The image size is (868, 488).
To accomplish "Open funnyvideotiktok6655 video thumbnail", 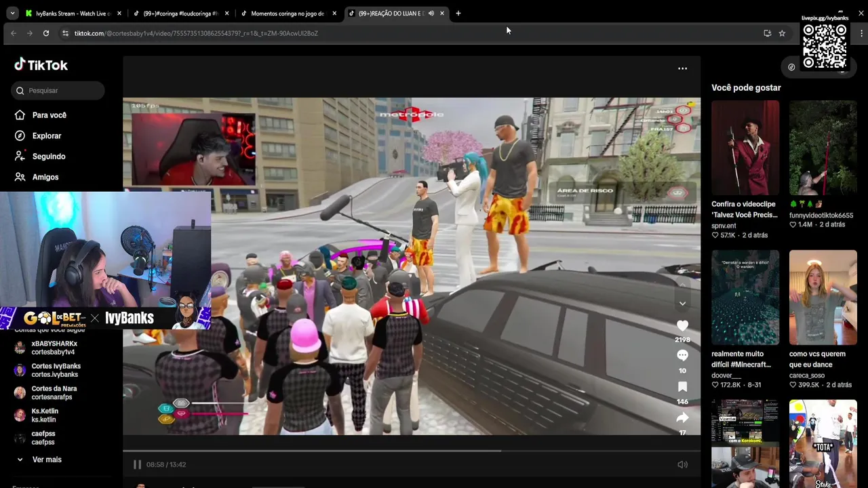I will [x=823, y=148].
